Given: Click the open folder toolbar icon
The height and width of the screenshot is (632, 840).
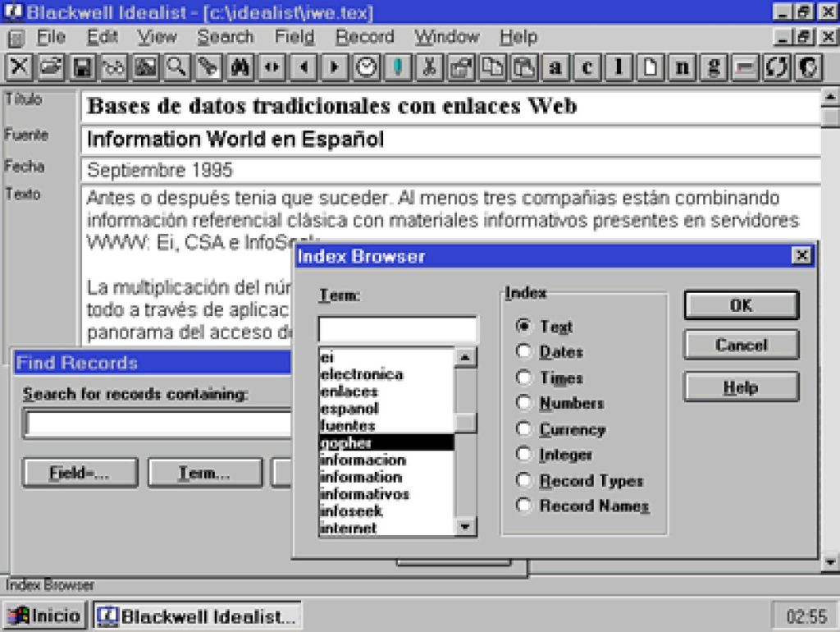Looking at the screenshot, I should (x=51, y=67).
